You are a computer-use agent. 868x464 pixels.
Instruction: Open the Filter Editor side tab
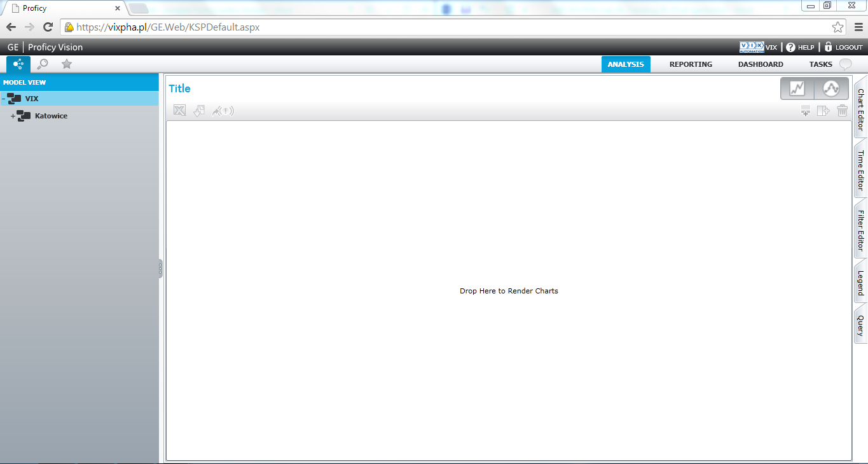(860, 230)
